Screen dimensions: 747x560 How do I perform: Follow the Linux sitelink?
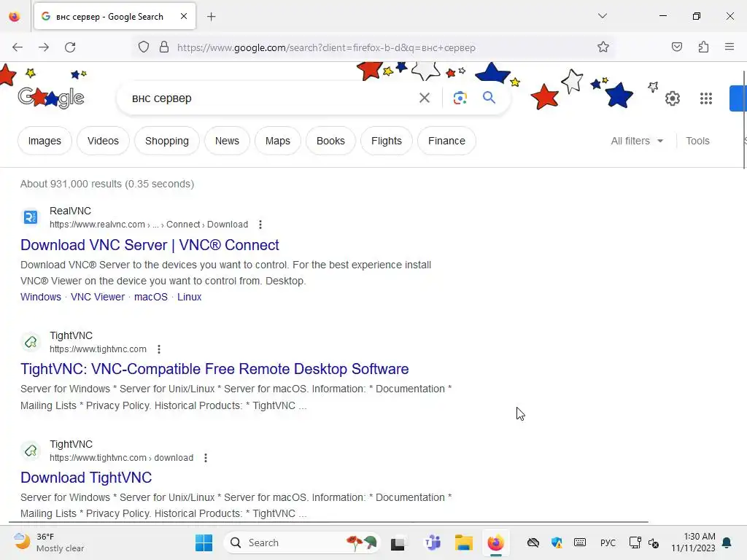click(189, 297)
